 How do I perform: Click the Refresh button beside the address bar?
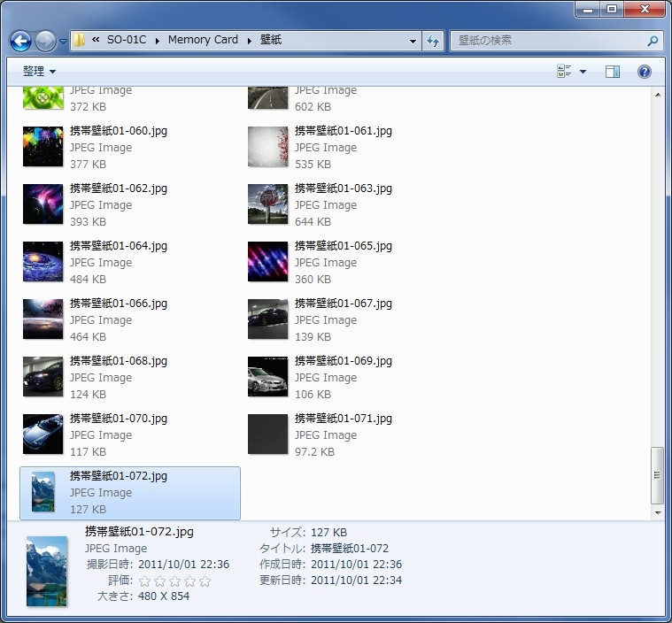[433, 41]
